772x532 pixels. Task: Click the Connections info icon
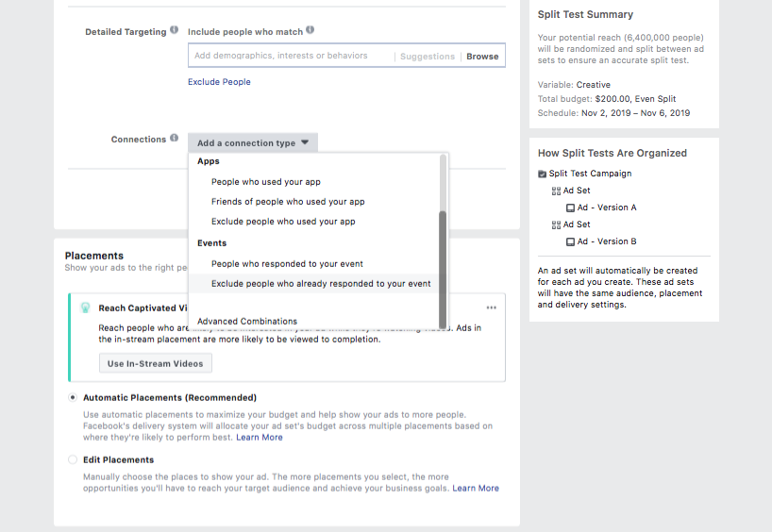[174, 138]
